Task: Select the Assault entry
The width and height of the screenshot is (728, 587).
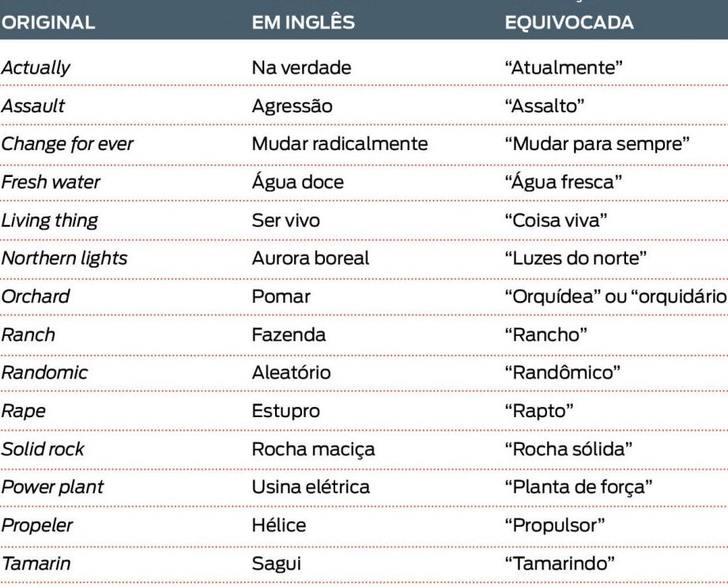Action: click(x=33, y=106)
